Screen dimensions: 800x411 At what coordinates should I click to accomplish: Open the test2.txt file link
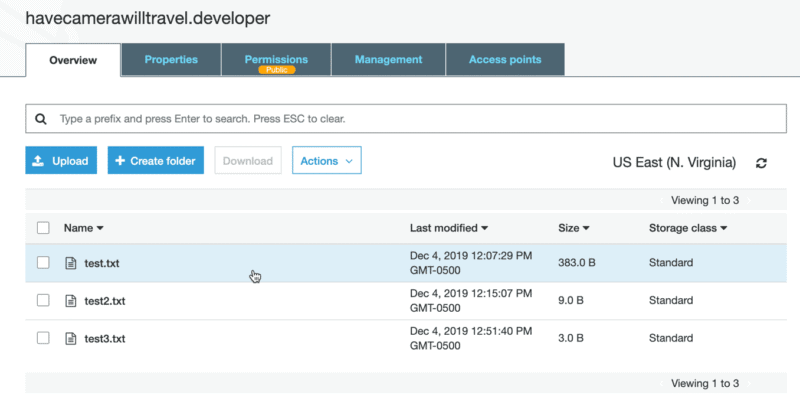[x=105, y=301]
